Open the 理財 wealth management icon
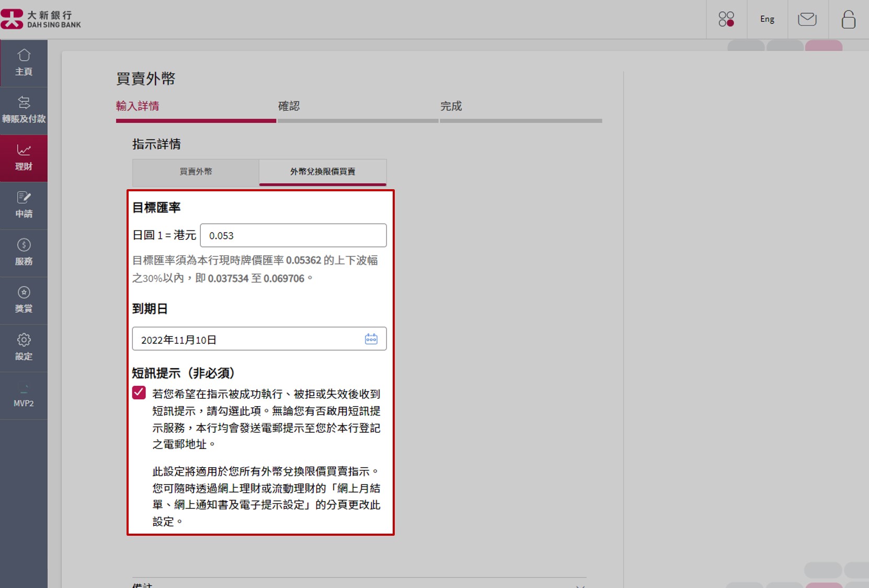The image size is (869, 588). pyautogui.click(x=24, y=157)
